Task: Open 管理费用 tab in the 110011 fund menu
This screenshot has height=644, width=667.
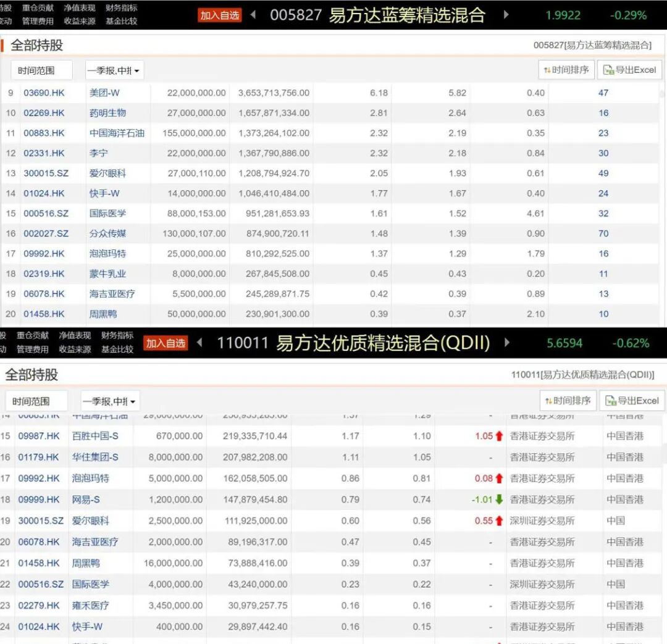Action: click(x=33, y=349)
